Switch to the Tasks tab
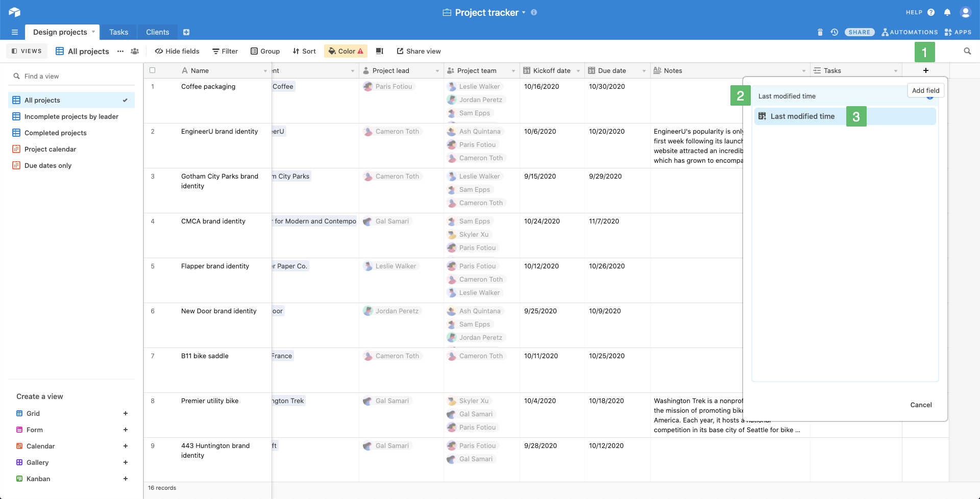The height and width of the screenshot is (499, 980). coord(118,32)
